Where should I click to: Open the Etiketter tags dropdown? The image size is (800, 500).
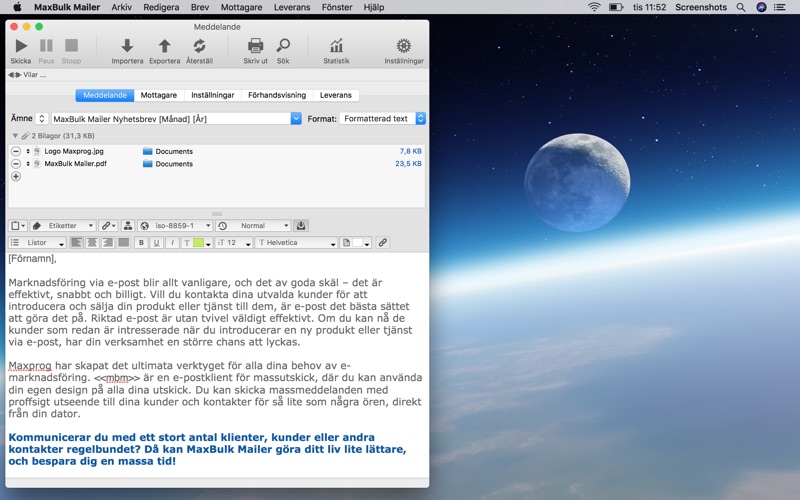point(63,226)
